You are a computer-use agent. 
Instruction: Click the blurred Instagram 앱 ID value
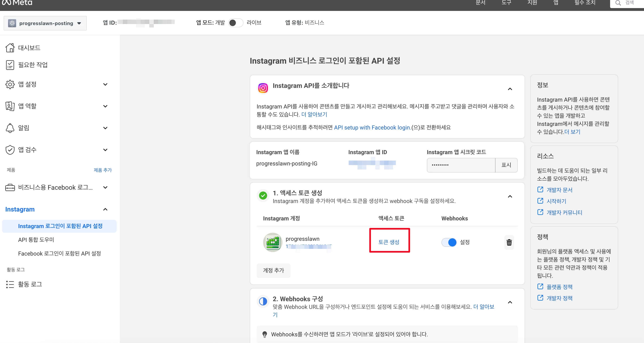(x=372, y=163)
